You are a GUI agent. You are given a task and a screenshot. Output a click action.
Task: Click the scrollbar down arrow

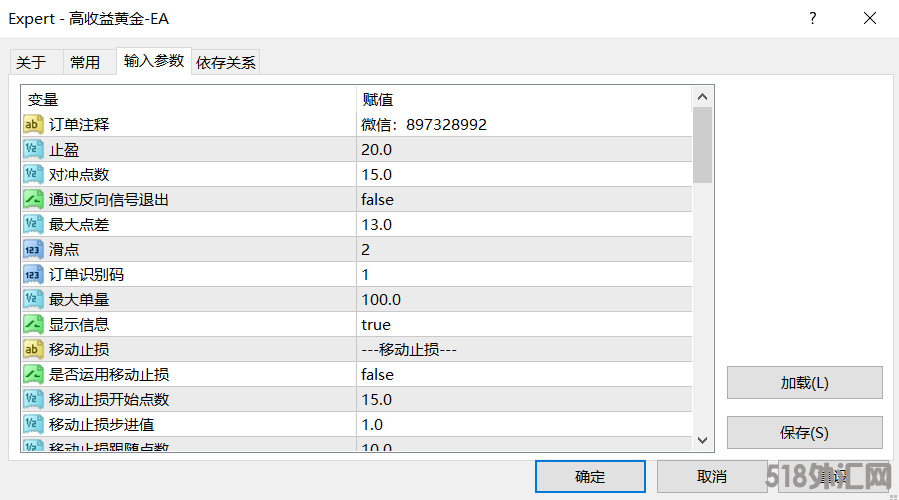point(702,439)
